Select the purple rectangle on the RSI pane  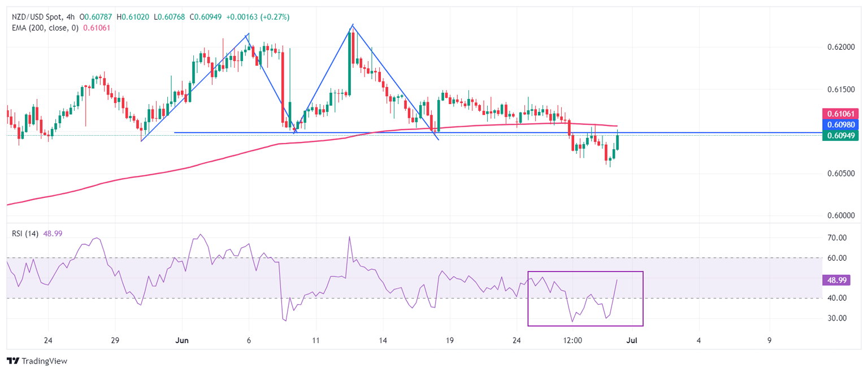[x=585, y=325]
